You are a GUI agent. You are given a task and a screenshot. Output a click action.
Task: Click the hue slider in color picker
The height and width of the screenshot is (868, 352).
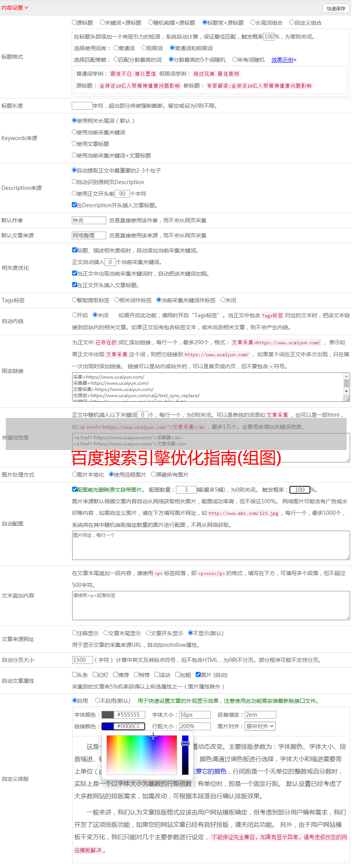point(185,755)
